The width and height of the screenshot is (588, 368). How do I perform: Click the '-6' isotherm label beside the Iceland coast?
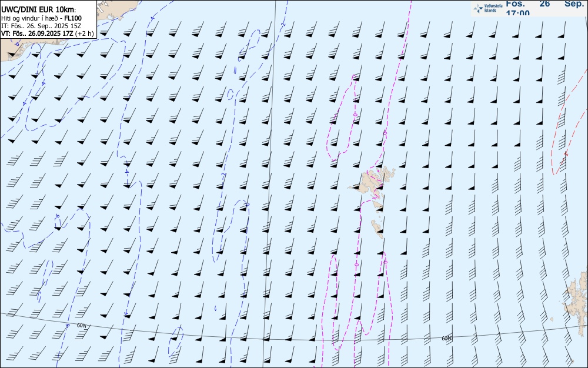click(16, 44)
